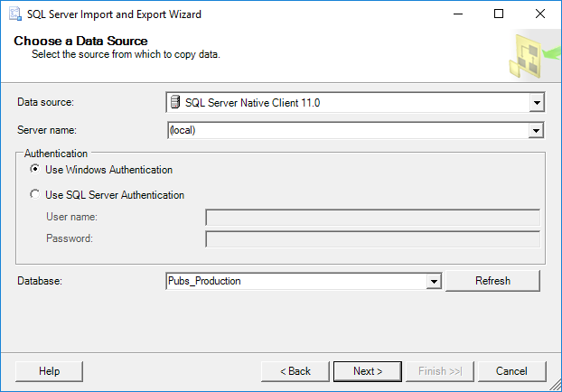This screenshot has height=392, width=562.
Task: Open the Data source dropdown arrow
Action: tap(537, 103)
